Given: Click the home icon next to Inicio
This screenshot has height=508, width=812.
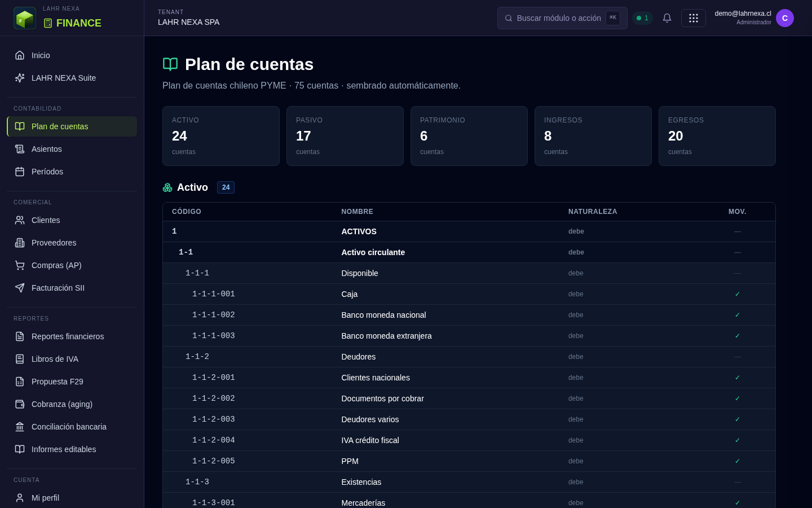Looking at the screenshot, I should coord(20,55).
